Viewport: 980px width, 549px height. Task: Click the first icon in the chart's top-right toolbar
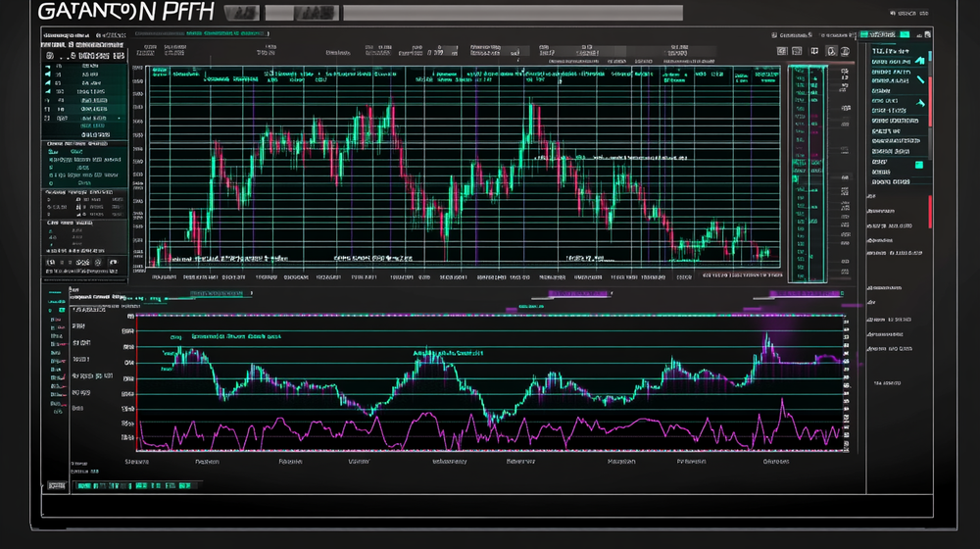784,50
